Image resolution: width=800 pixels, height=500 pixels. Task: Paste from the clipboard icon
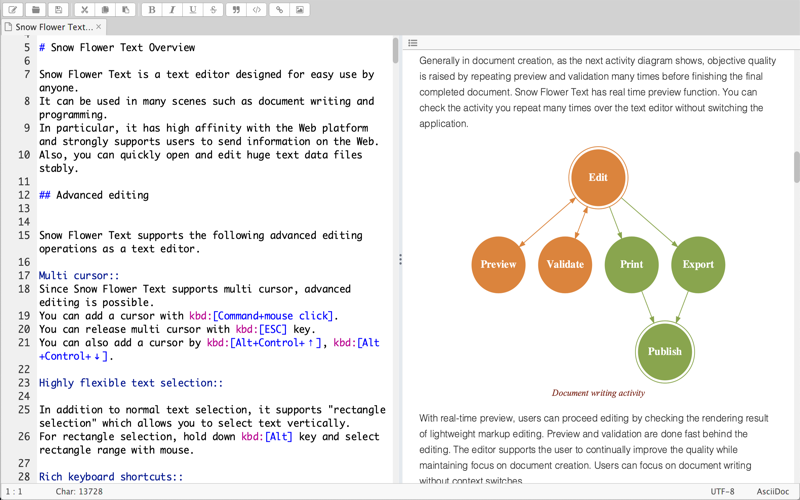coord(126,10)
